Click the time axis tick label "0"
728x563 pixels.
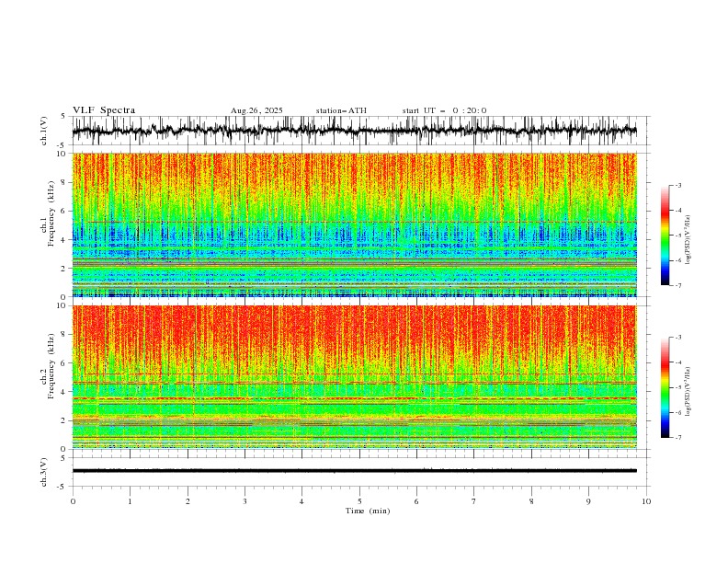pos(73,501)
